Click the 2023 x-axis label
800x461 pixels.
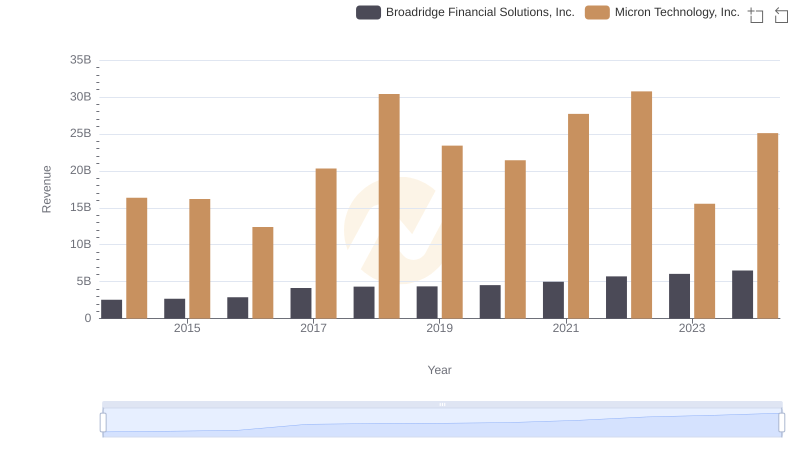pos(692,328)
